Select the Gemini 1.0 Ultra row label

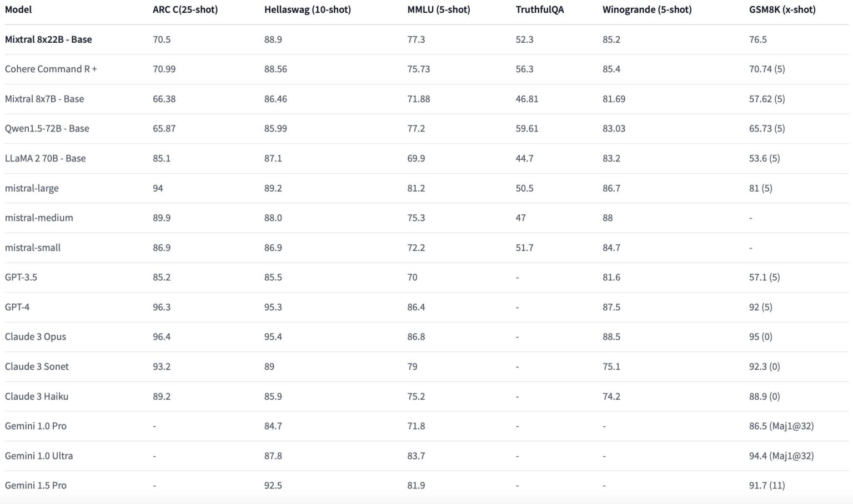coord(38,456)
